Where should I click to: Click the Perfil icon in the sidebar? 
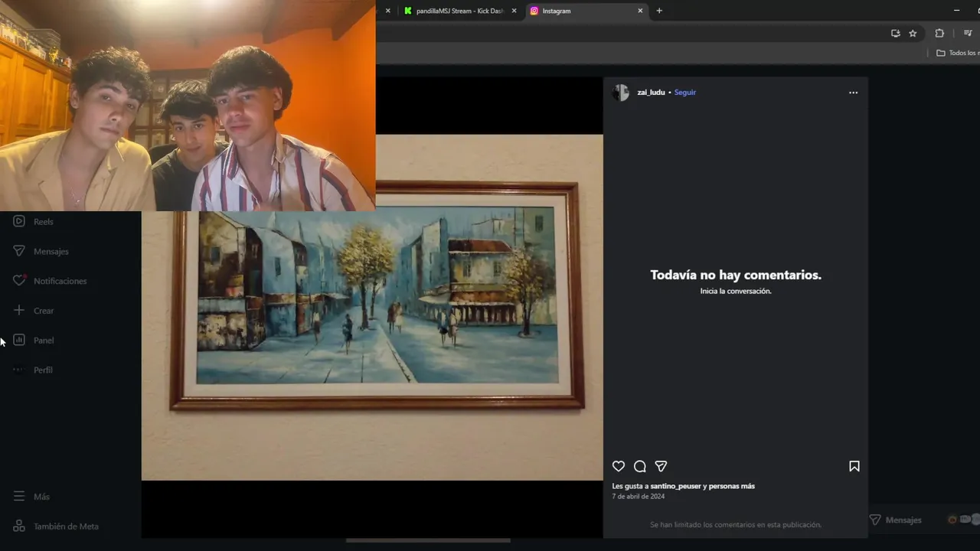(19, 370)
